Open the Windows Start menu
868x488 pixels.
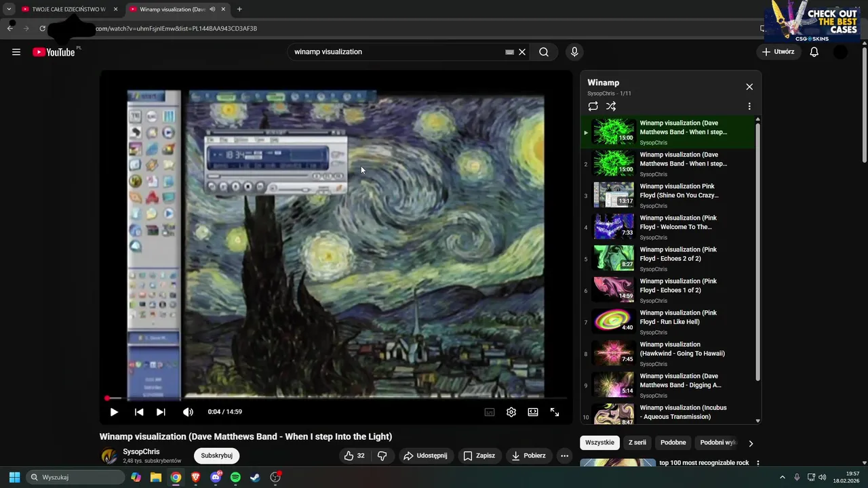point(14,477)
